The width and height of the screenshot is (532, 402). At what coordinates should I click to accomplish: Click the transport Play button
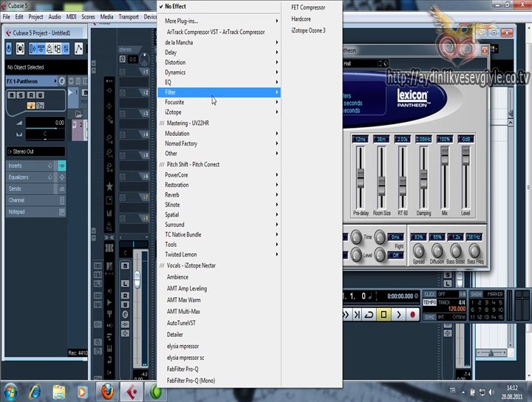399,315
